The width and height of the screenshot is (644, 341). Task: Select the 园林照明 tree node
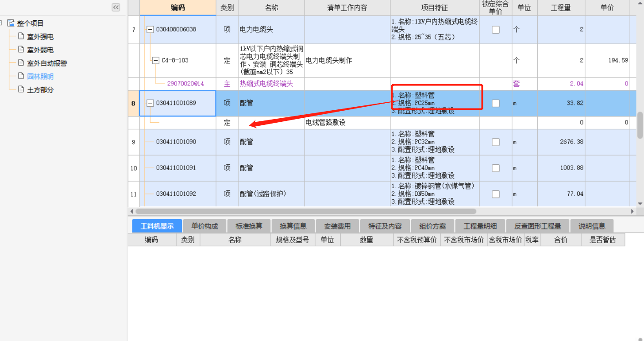pos(40,77)
